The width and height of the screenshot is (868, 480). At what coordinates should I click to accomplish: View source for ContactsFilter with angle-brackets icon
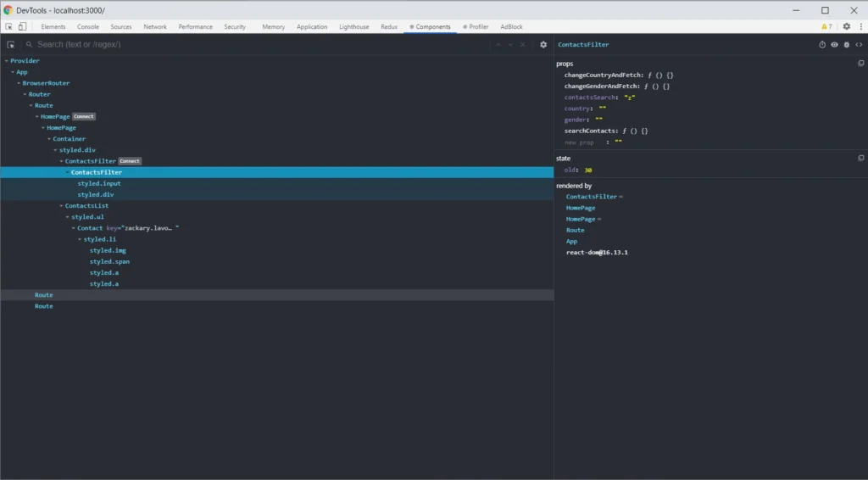coord(859,45)
